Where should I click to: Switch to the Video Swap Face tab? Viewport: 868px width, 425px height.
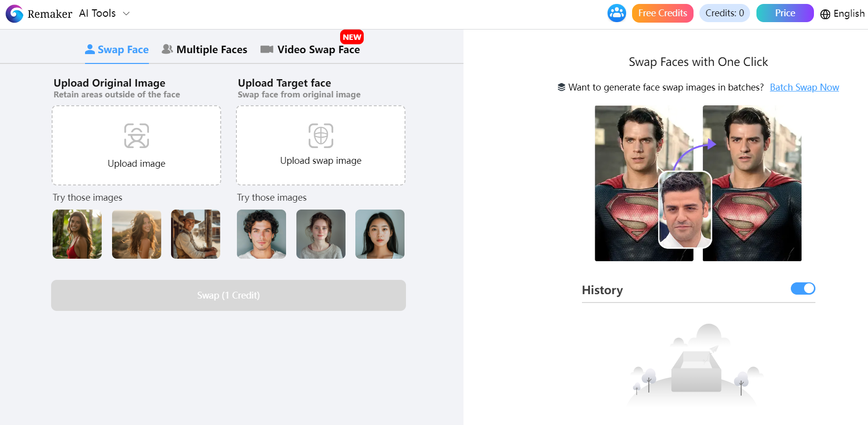tap(311, 50)
